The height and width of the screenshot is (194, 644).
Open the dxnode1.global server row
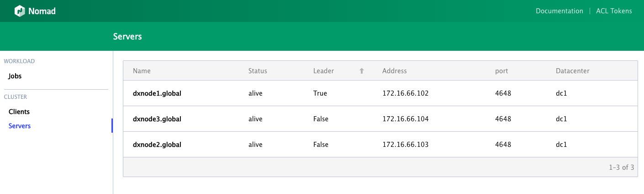[380, 93]
